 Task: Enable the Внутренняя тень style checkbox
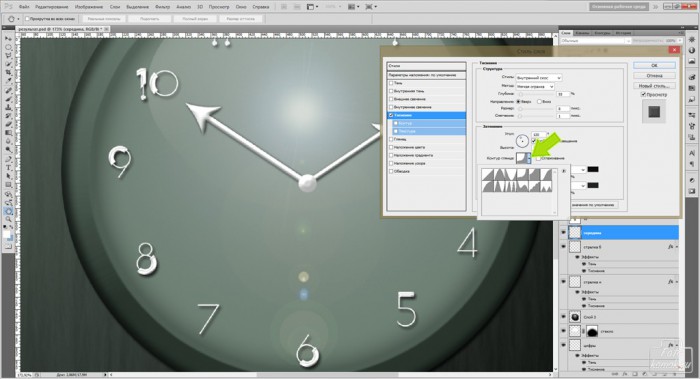pos(391,91)
